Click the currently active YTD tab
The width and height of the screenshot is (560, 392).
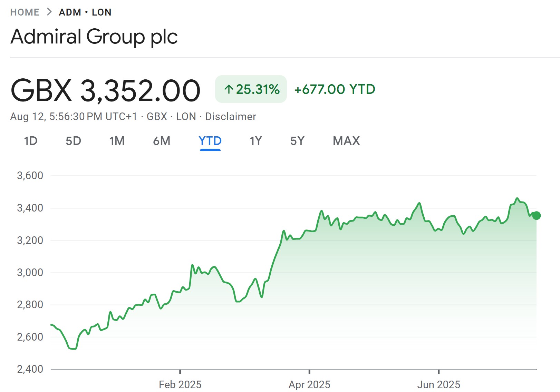click(210, 141)
